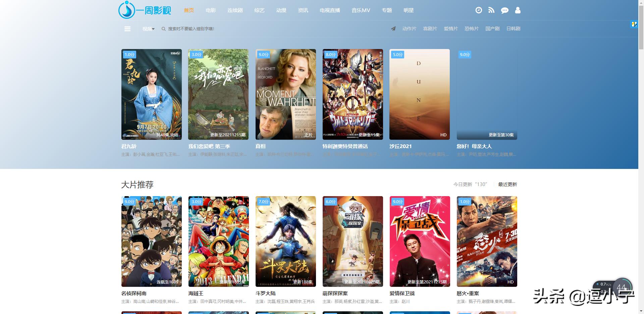The image size is (644, 314).
Task: Click the 今日更新 “130” text
Action: (470, 184)
